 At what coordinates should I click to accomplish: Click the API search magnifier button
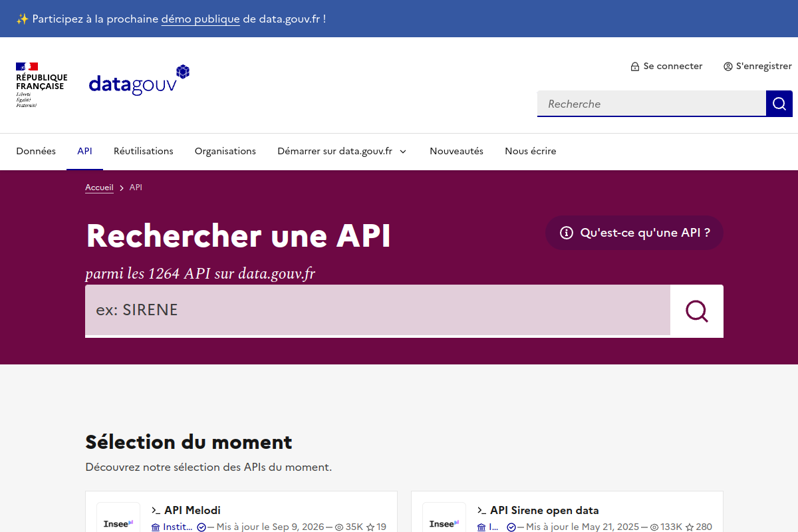[x=697, y=311]
